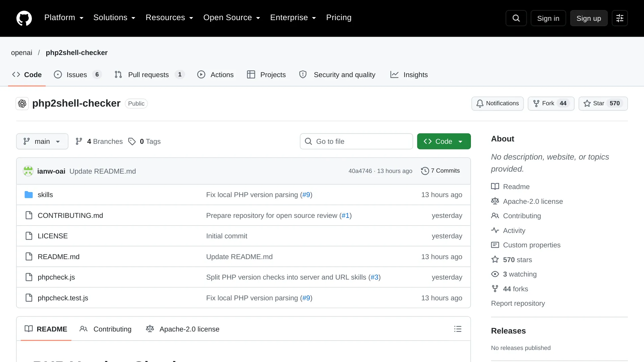Expand the Enterprise menu

click(x=293, y=18)
